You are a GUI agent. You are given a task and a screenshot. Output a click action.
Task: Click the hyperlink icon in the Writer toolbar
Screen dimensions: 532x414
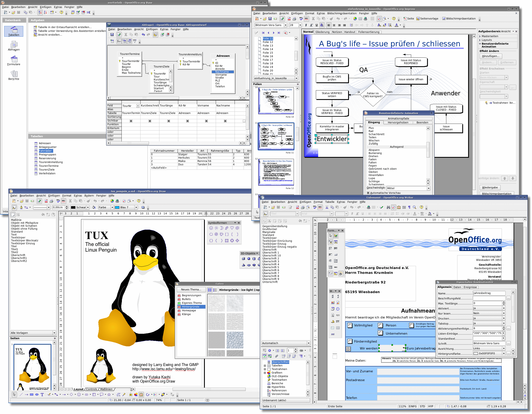tap(369, 207)
